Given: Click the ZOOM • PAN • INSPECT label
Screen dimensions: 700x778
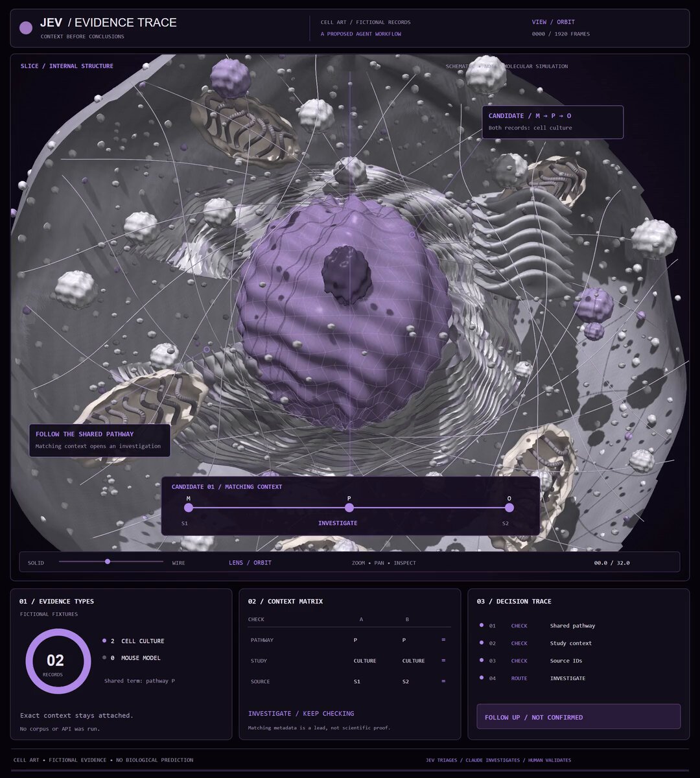Looking at the screenshot, I should point(384,563).
